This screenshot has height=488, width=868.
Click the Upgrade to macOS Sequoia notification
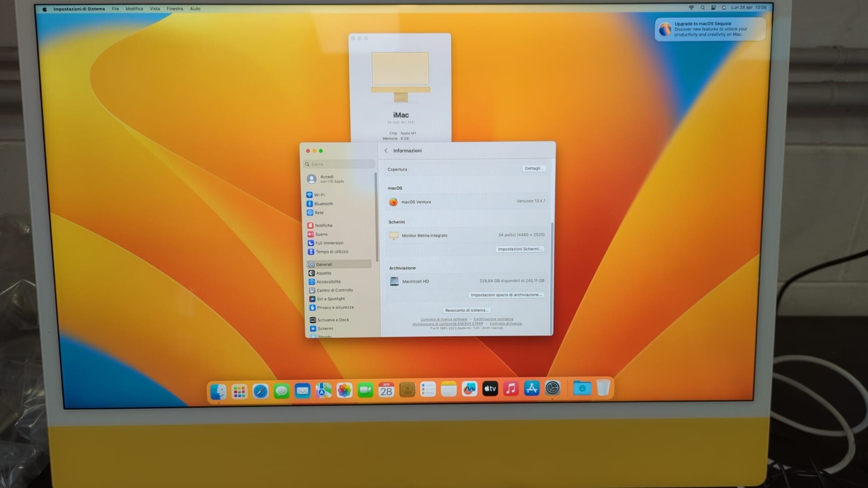click(x=710, y=29)
